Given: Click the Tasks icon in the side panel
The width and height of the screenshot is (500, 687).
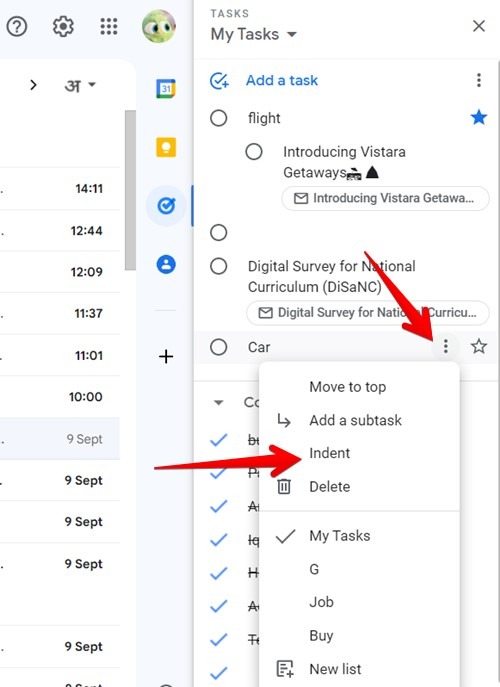Looking at the screenshot, I should coord(166,205).
